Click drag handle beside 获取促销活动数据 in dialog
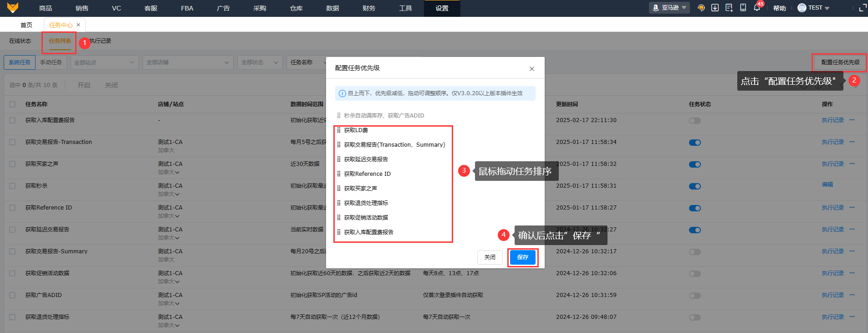The width and height of the screenshot is (868, 333). (x=339, y=218)
